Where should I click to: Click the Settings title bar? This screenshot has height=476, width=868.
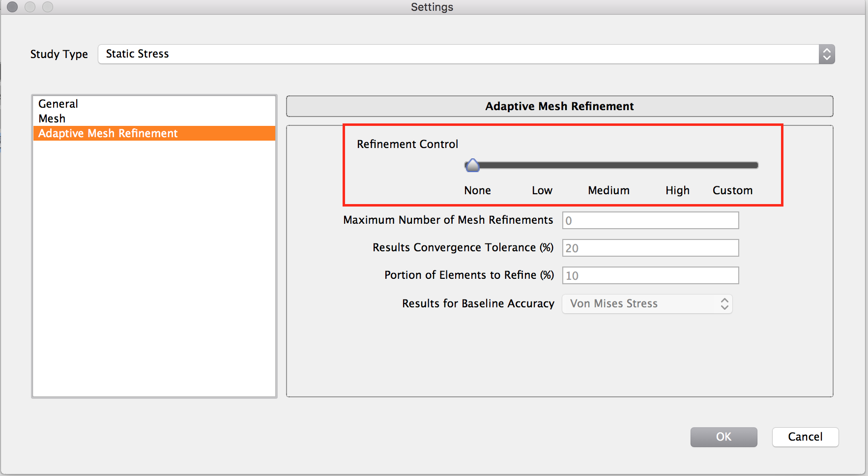pos(432,7)
